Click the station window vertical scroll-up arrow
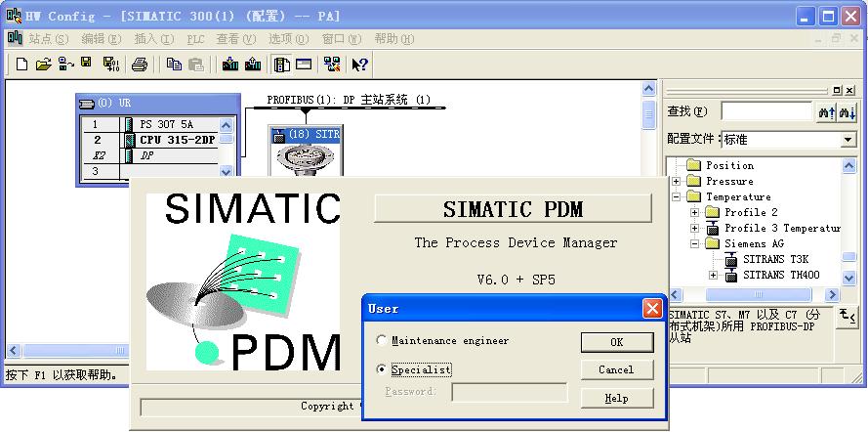 [x=648, y=89]
